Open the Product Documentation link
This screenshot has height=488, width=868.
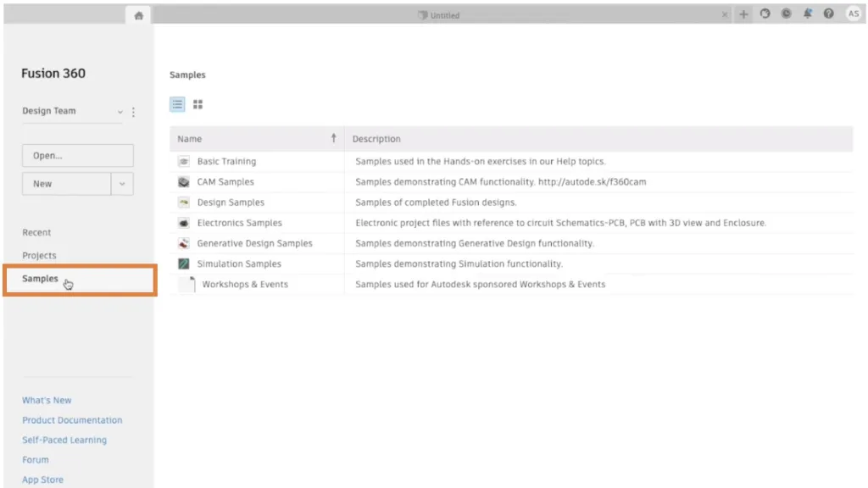tap(72, 420)
